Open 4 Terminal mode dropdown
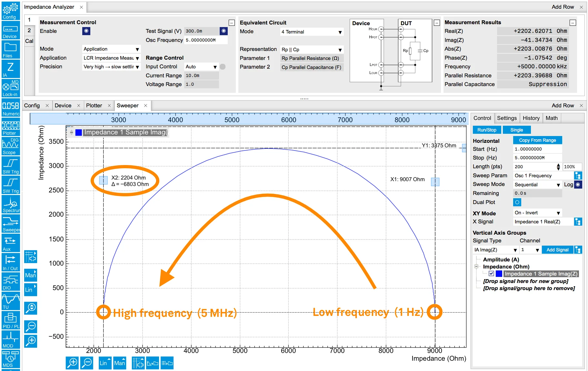 tap(312, 32)
